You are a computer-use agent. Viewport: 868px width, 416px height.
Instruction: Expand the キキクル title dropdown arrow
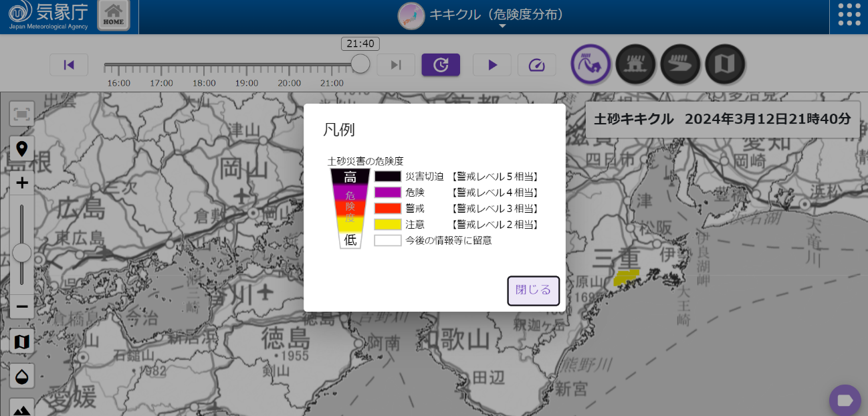(x=502, y=27)
